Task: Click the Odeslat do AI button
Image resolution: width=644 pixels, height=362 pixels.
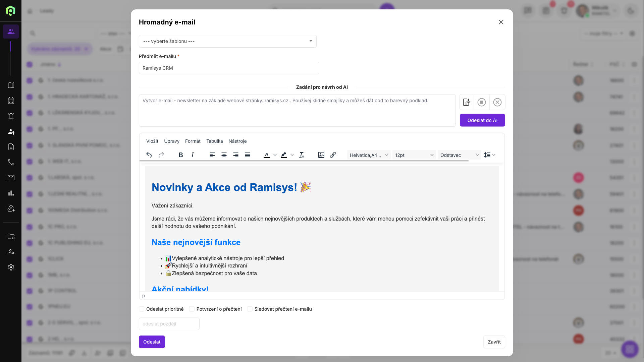Action: pyautogui.click(x=482, y=120)
